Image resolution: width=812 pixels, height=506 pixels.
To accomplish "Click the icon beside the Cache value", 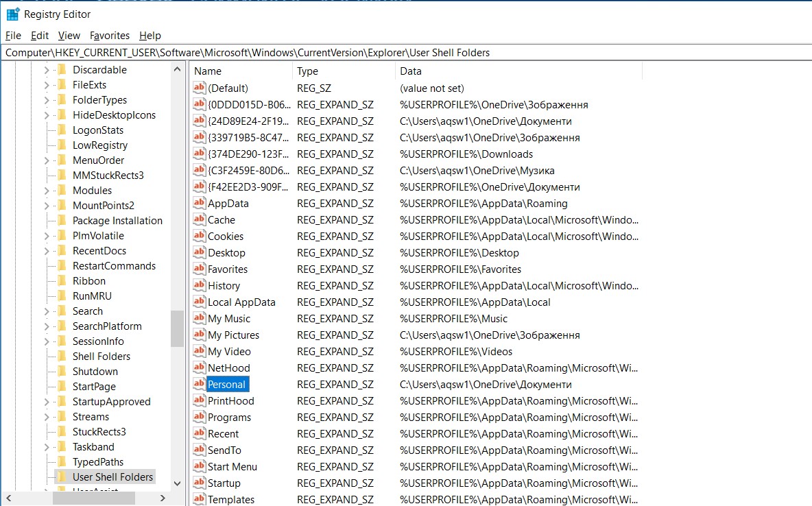I will [200, 219].
